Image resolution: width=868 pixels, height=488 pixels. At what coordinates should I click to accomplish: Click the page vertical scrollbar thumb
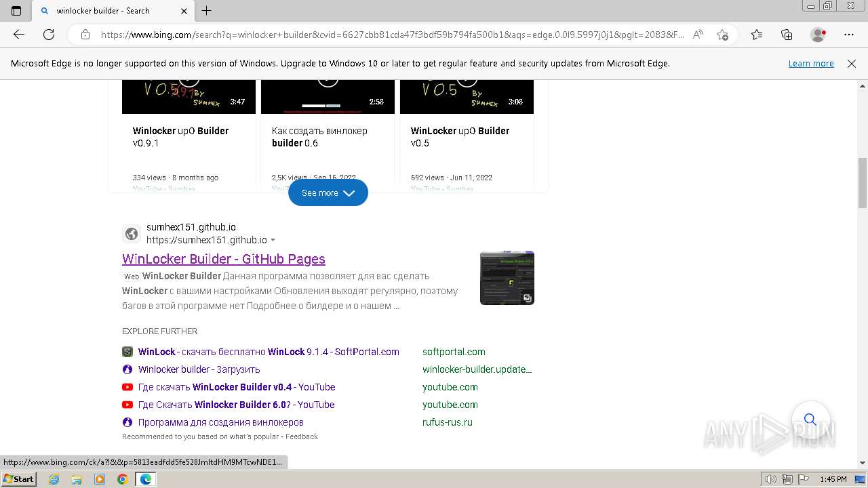pos(863,183)
